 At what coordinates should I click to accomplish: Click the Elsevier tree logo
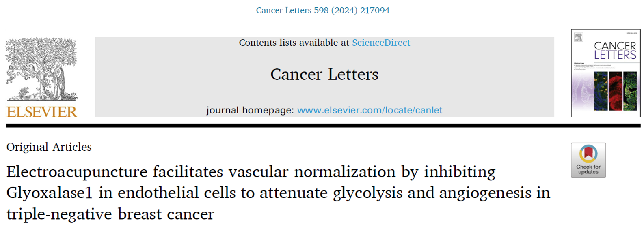point(41,69)
